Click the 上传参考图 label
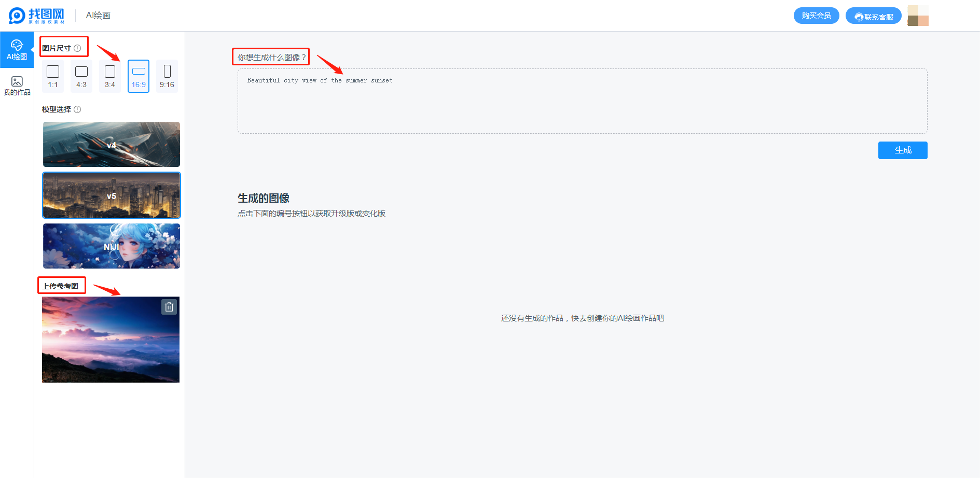The height and width of the screenshot is (478, 980). (x=61, y=286)
